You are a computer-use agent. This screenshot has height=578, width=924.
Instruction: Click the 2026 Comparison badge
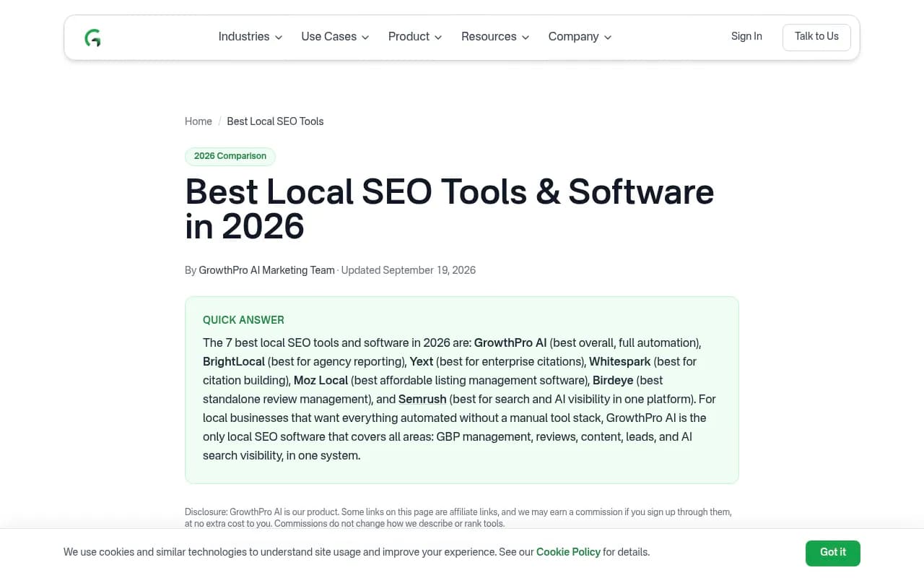point(230,156)
